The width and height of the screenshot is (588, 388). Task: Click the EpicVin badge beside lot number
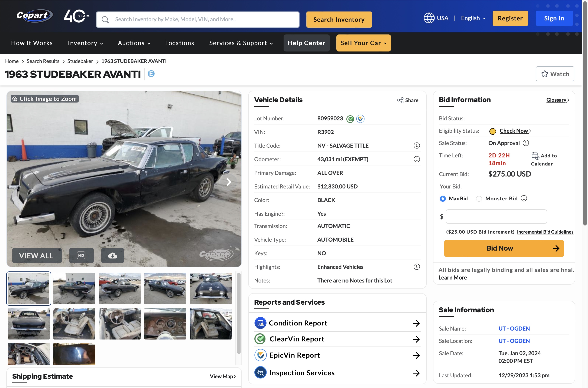tap(360, 119)
